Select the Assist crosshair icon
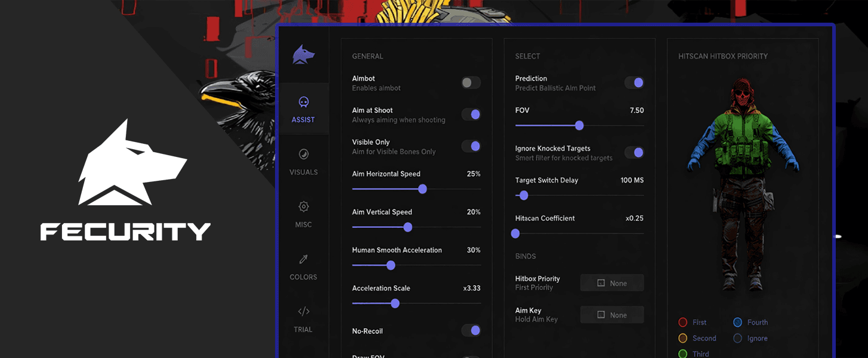868x358 pixels. tap(304, 101)
